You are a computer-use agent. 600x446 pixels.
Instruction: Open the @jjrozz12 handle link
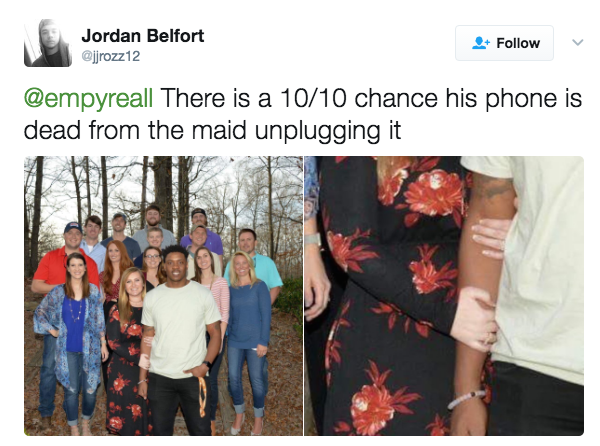click(x=111, y=56)
